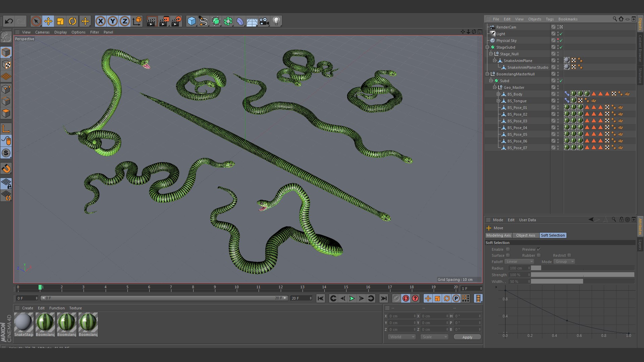Open Edit Render Settings icon

pos(176,21)
